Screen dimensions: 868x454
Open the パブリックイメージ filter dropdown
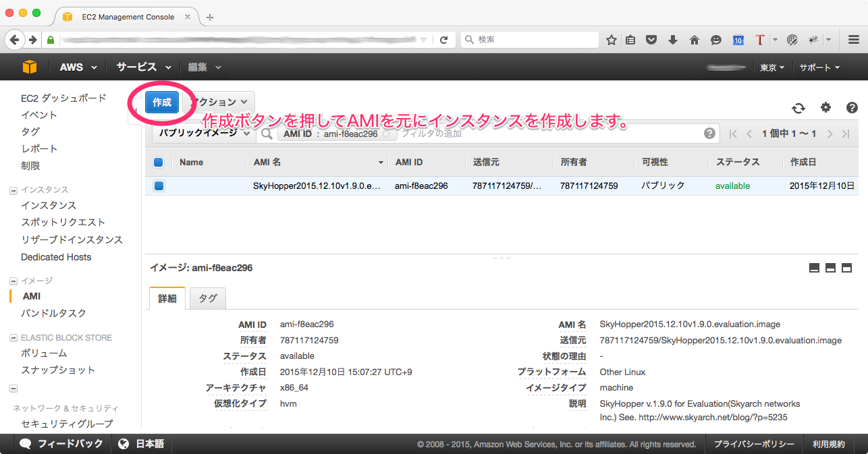(x=203, y=133)
